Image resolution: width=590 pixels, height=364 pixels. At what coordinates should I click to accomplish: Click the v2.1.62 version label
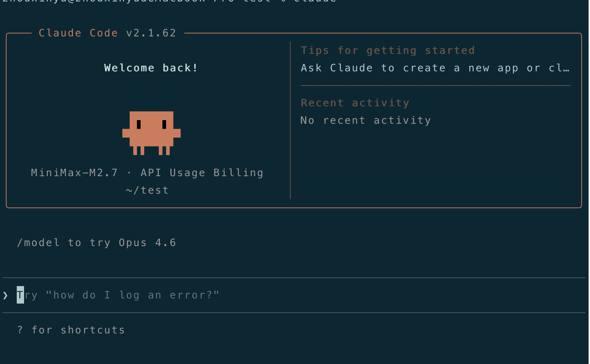[x=151, y=33]
